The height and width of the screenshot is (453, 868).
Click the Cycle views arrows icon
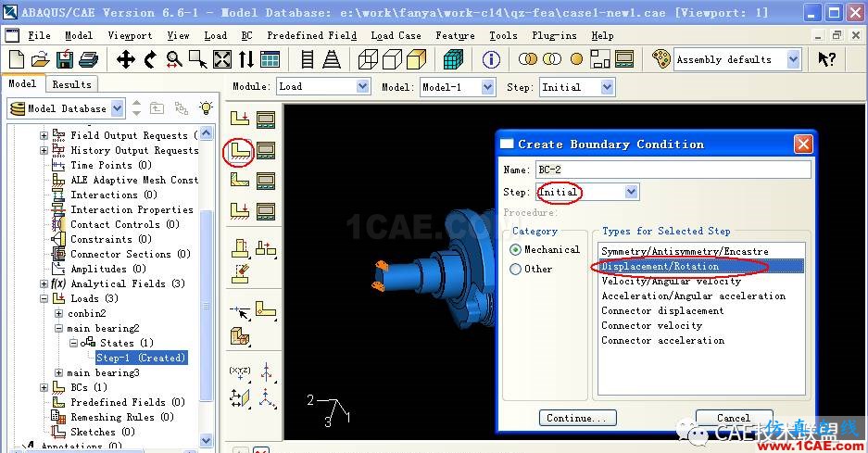(x=245, y=59)
